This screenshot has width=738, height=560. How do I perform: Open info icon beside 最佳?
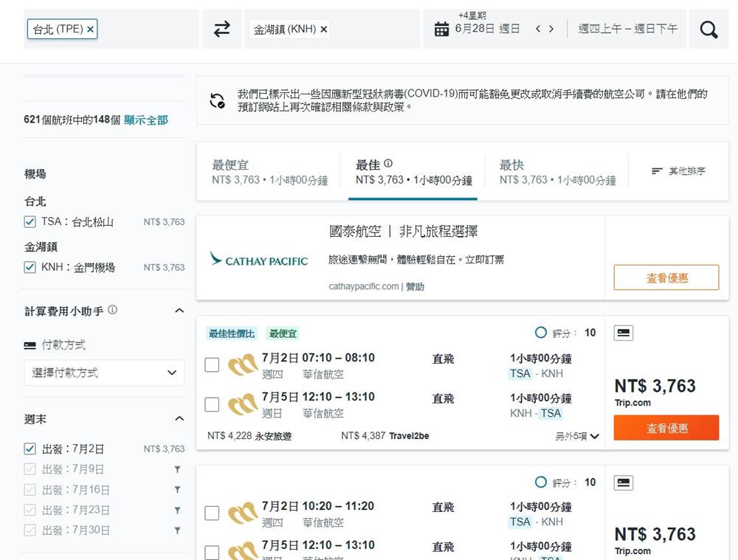388,163
